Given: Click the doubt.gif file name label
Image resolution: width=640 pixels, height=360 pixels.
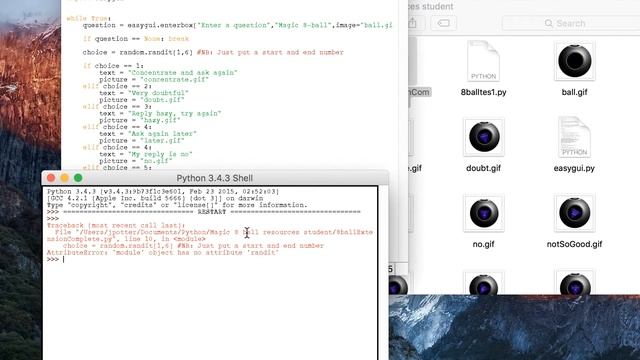Looking at the screenshot, I should click(483, 168).
